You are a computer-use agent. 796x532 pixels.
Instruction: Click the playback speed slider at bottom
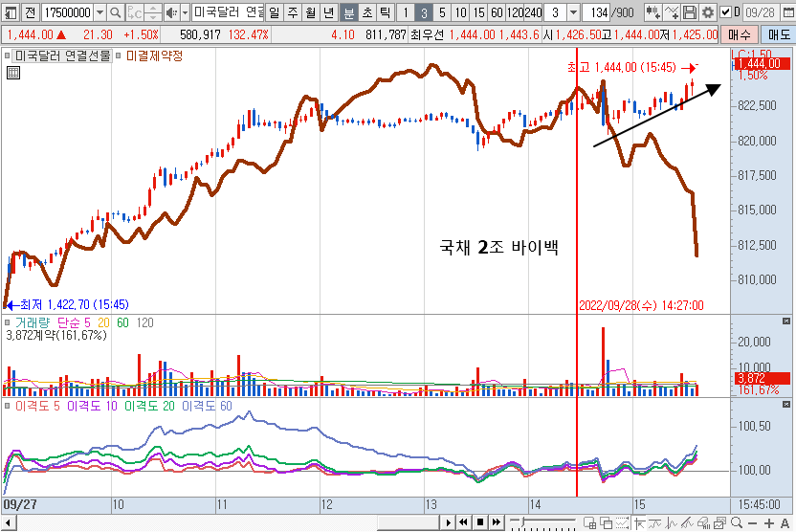pyautogui.click(x=541, y=522)
